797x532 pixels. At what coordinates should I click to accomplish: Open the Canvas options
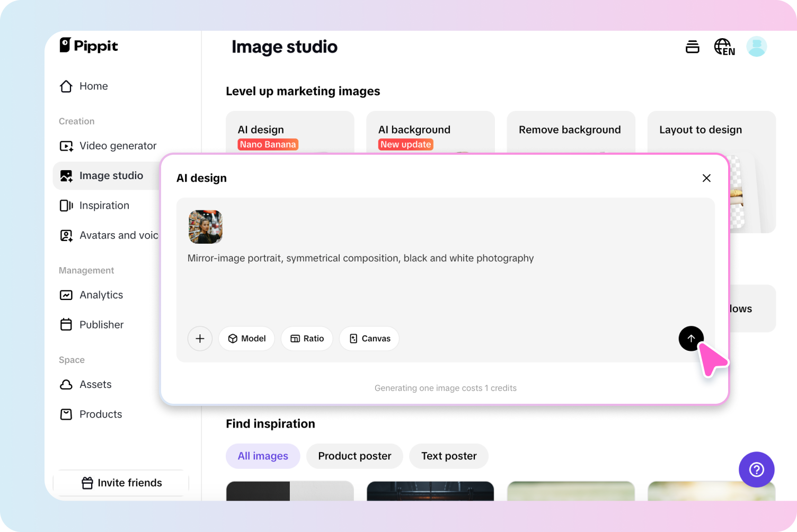pos(369,338)
